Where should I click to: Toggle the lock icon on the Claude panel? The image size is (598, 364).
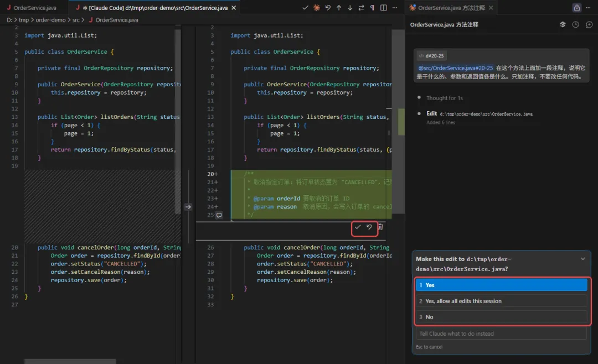click(x=576, y=8)
